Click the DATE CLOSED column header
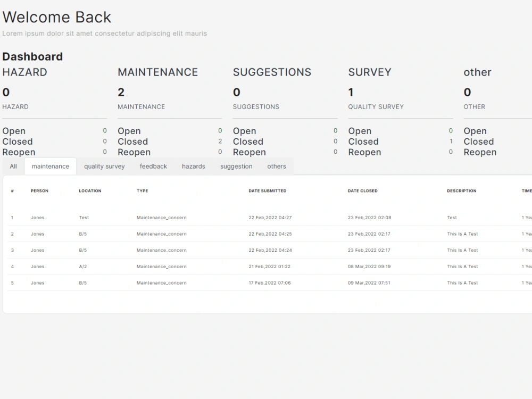Screen dimensions: 532x399 [x=362, y=190]
